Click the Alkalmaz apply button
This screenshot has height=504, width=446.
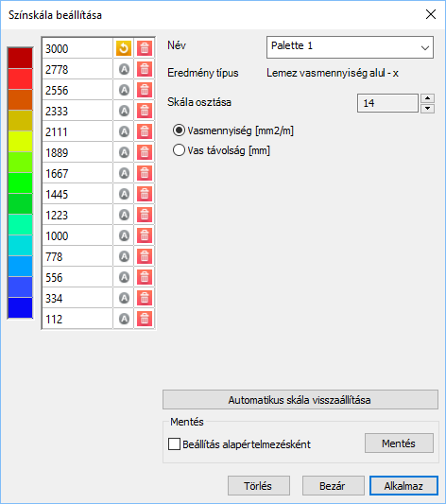pyautogui.click(x=403, y=486)
